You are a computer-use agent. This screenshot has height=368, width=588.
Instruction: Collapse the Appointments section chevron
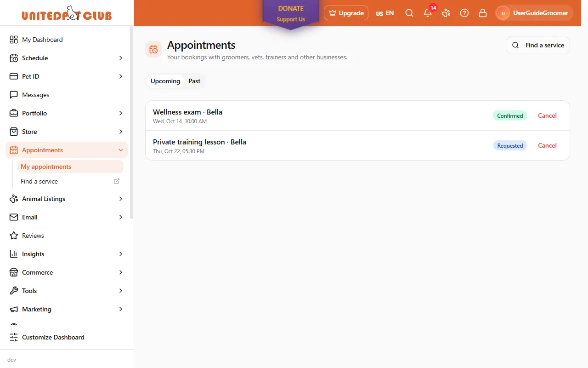tap(121, 150)
